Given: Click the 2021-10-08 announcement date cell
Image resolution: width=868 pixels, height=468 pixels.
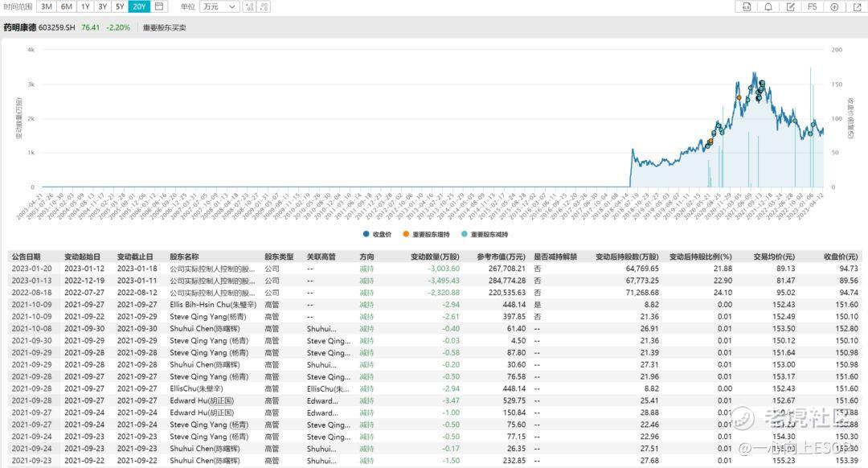Looking at the screenshot, I should [31, 328].
